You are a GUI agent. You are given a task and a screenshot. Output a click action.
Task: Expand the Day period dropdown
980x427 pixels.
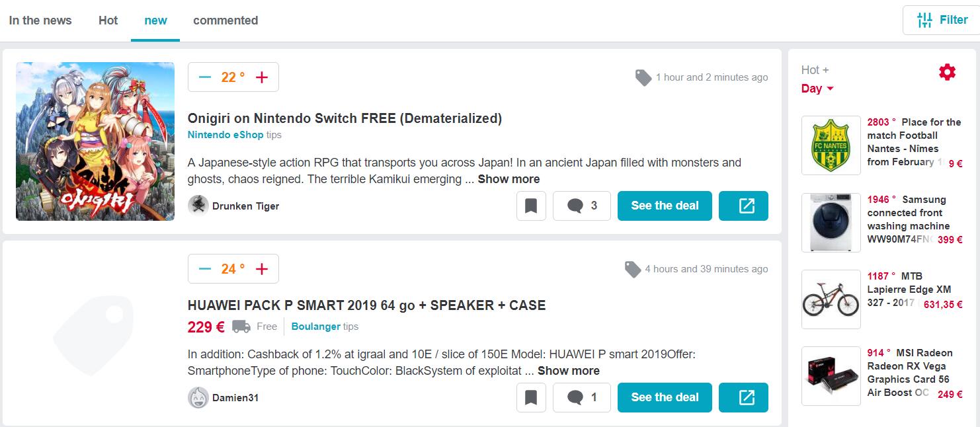[818, 89]
